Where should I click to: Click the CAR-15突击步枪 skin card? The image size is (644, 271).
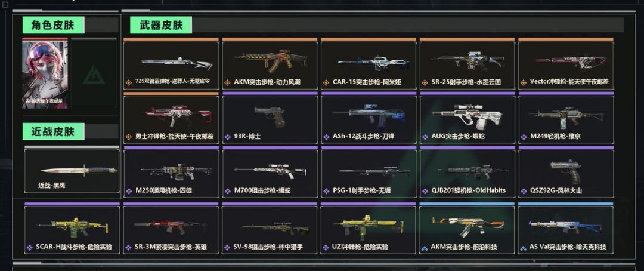pos(369,64)
